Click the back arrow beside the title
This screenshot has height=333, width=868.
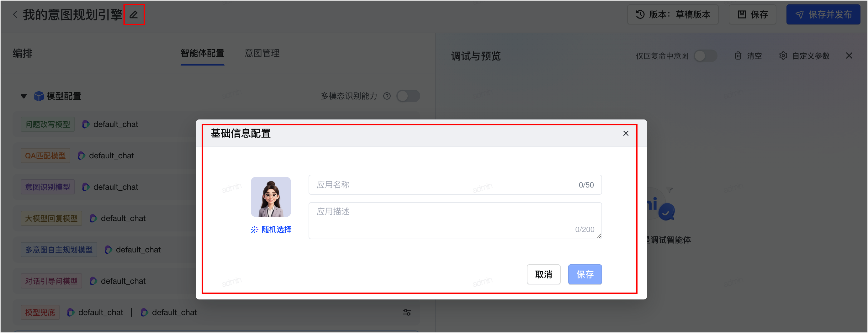coord(15,15)
